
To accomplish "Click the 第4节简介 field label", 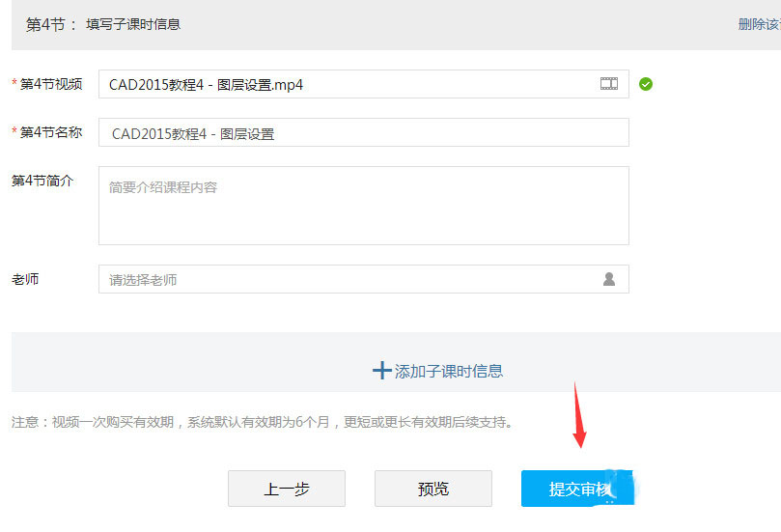I will tap(42, 181).
